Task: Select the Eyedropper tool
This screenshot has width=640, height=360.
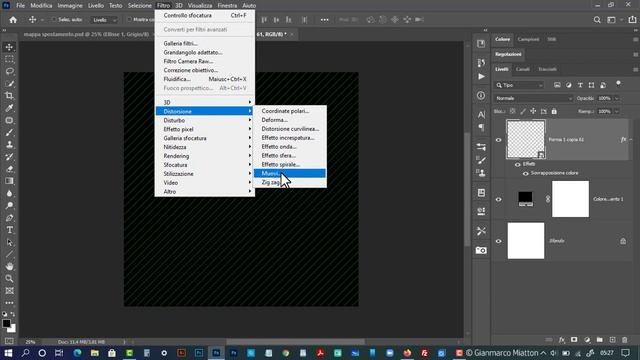Action: pyautogui.click(x=9, y=108)
